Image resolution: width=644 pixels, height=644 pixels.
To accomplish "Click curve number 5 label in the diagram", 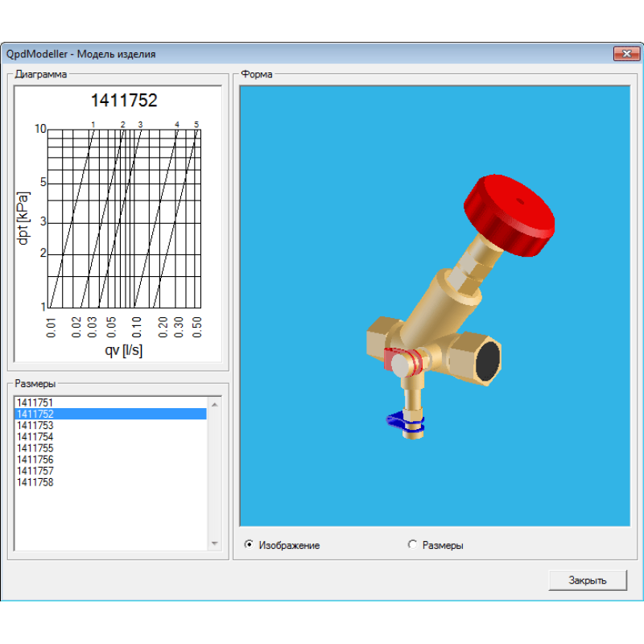I will point(196,125).
